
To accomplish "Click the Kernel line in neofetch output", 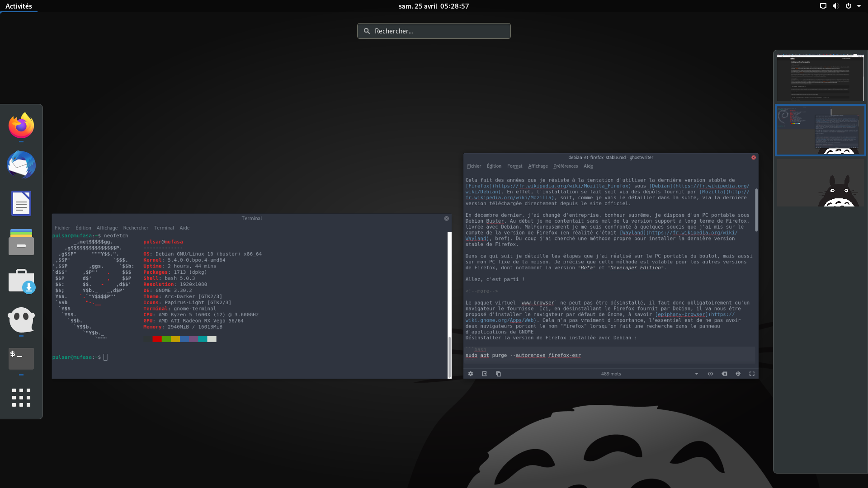I will 184,260.
